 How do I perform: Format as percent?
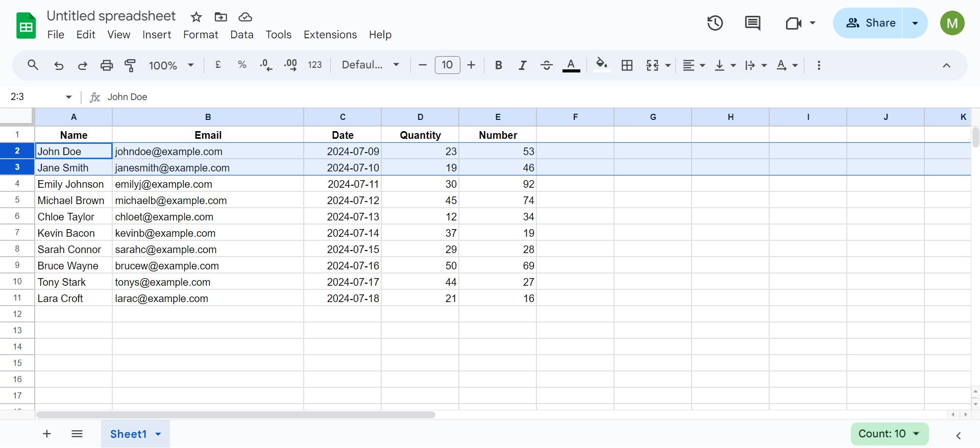pos(242,65)
